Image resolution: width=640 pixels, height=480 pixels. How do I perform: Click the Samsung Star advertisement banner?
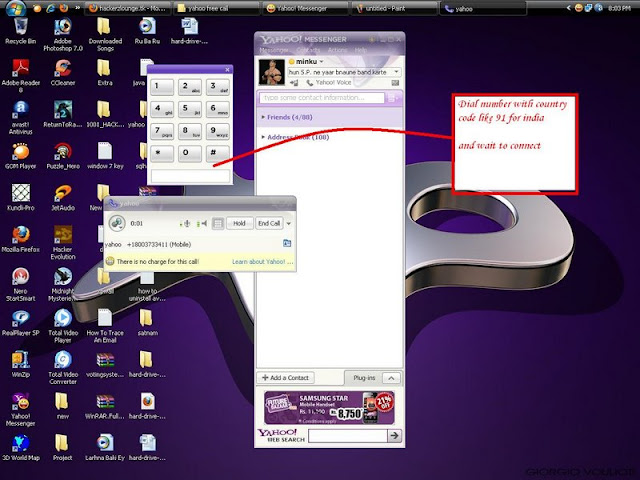(x=329, y=407)
